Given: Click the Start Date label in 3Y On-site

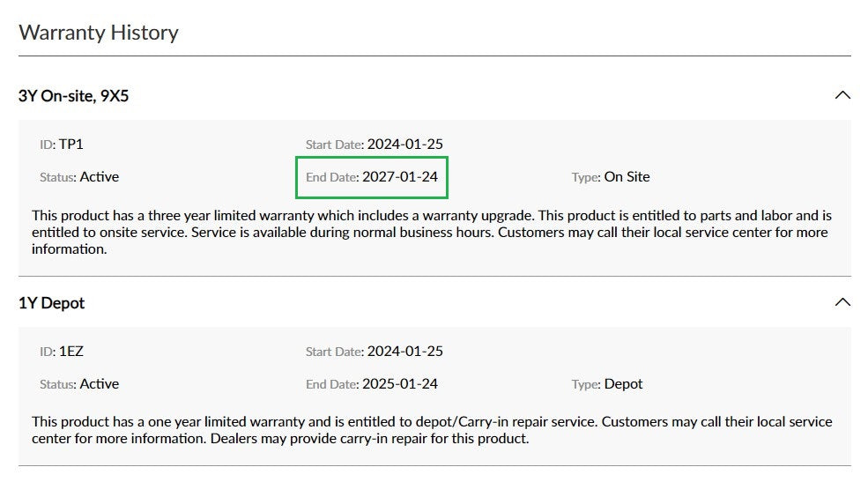Looking at the screenshot, I should coord(333,145).
